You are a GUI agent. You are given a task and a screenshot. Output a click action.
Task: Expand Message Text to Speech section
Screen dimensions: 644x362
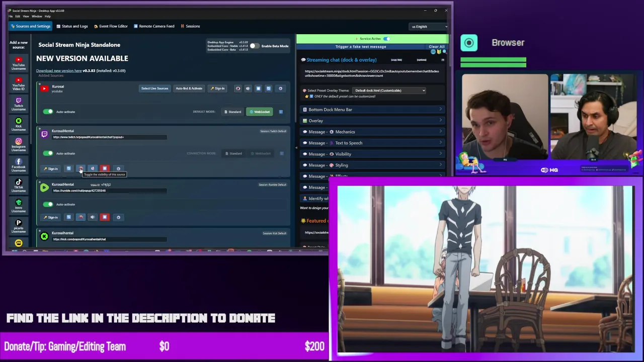[372, 143]
